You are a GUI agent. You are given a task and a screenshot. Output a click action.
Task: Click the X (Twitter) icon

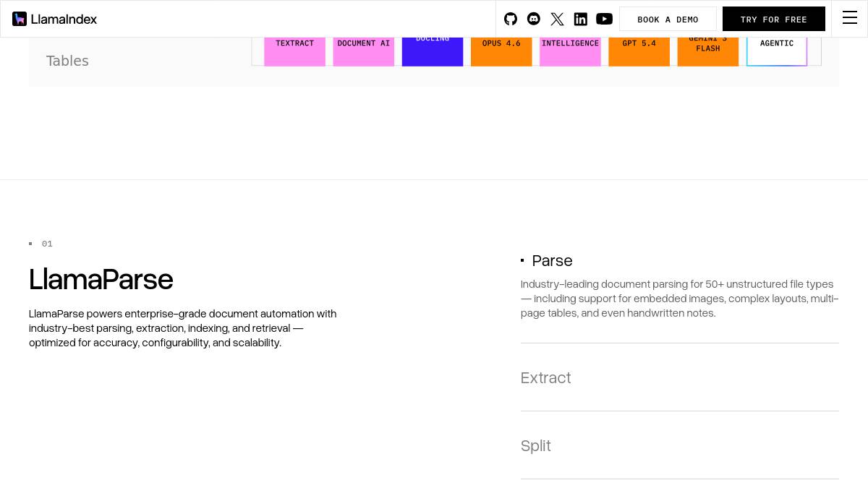[x=557, y=19]
